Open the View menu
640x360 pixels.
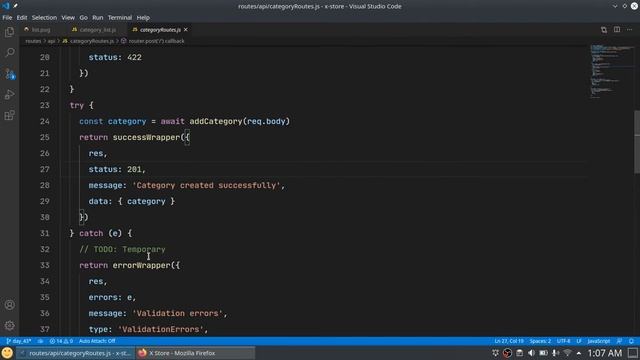pos(68,18)
